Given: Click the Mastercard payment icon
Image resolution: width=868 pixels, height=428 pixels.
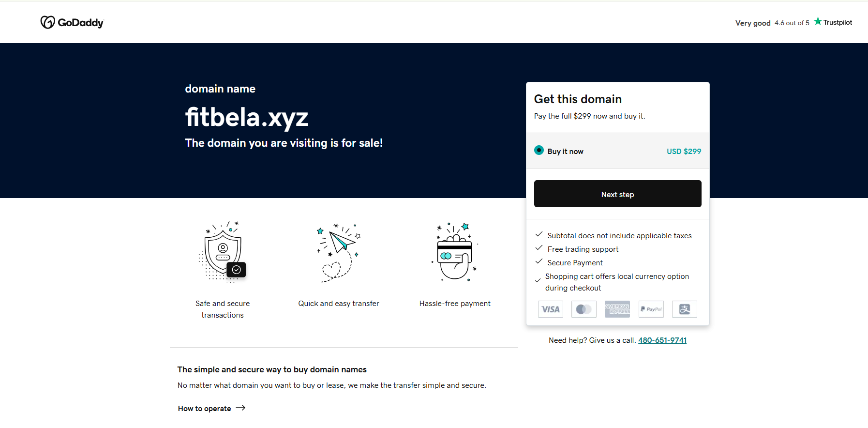Looking at the screenshot, I should (x=584, y=309).
